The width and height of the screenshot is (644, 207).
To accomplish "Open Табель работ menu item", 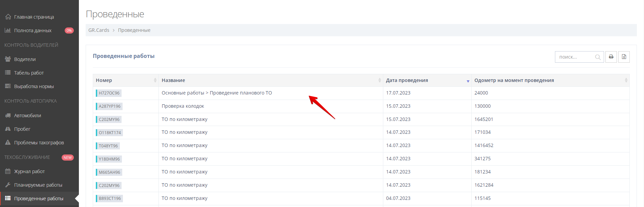I will (x=29, y=73).
